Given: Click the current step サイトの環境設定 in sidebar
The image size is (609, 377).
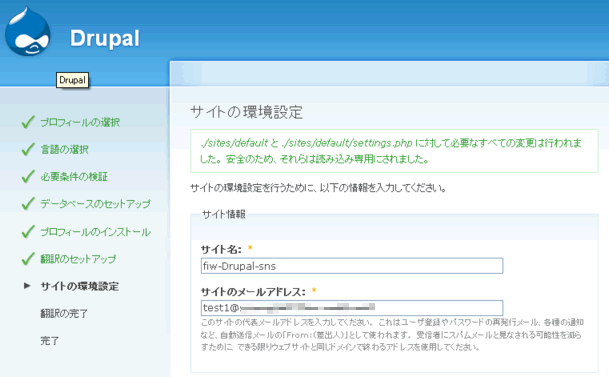Looking at the screenshot, I should click(x=80, y=287).
